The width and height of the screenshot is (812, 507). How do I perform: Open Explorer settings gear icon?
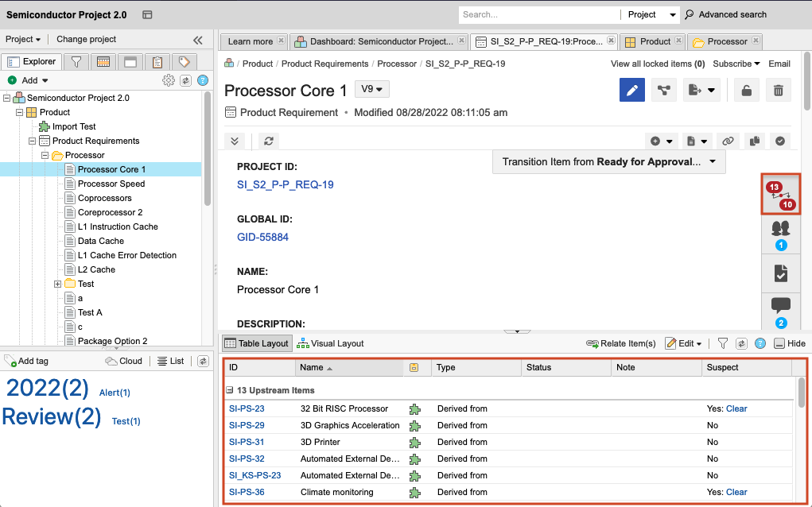coord(168,80)
